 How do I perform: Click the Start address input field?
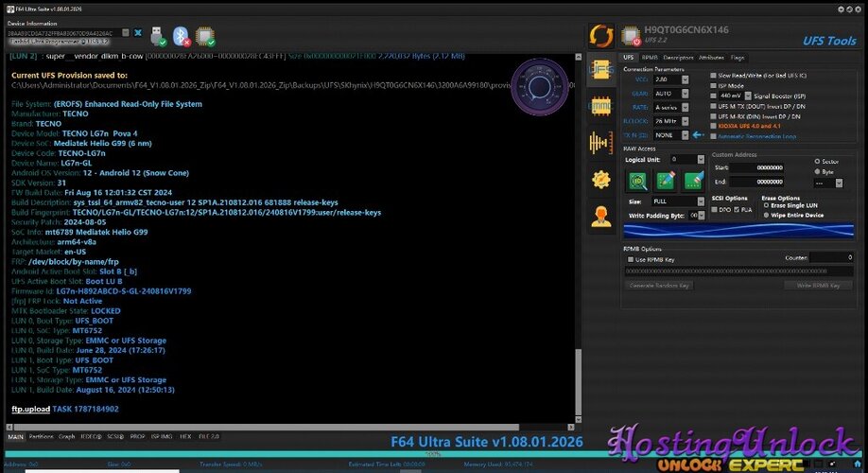point(756,167)
